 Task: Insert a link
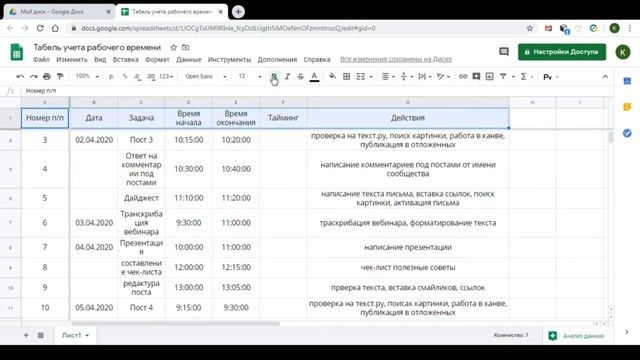(x=462, y=76)
